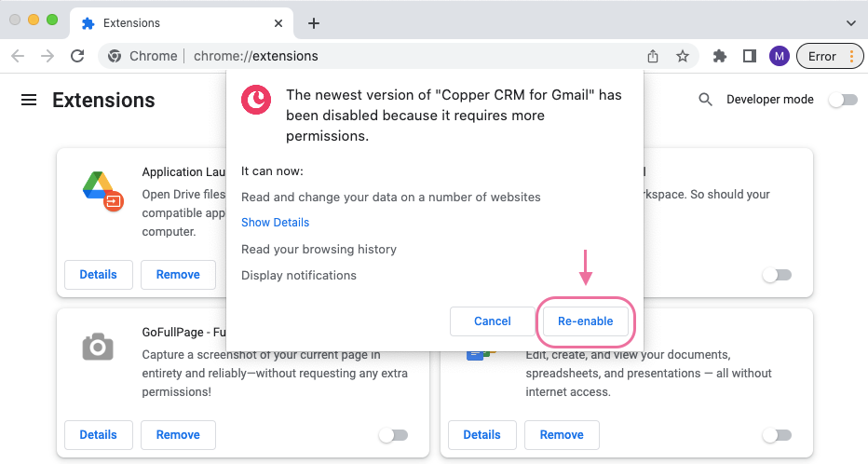Open Details for the offline docs extension
Screen dimensions: 868x464
pyautogui.click(x=482, y=435)
